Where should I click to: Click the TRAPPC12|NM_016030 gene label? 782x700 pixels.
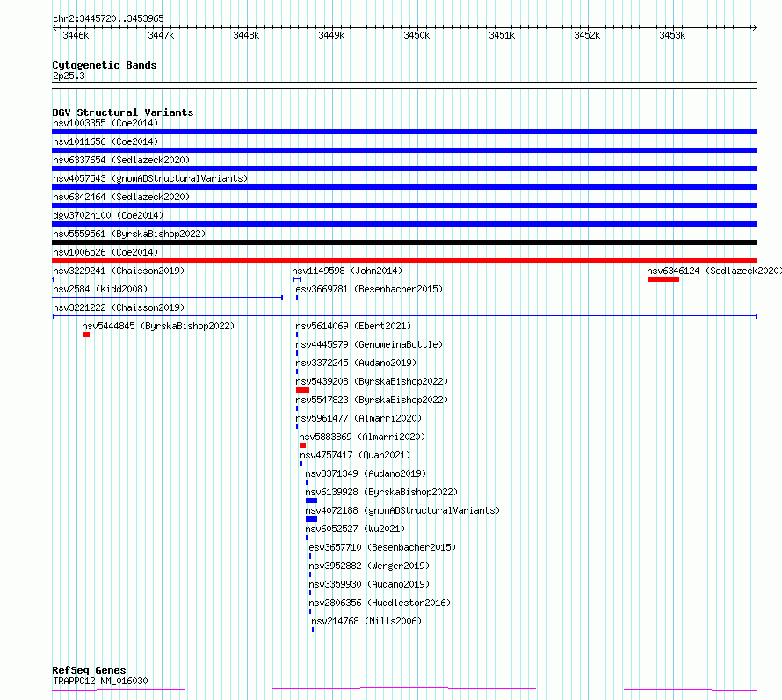[x=100, y=681]
